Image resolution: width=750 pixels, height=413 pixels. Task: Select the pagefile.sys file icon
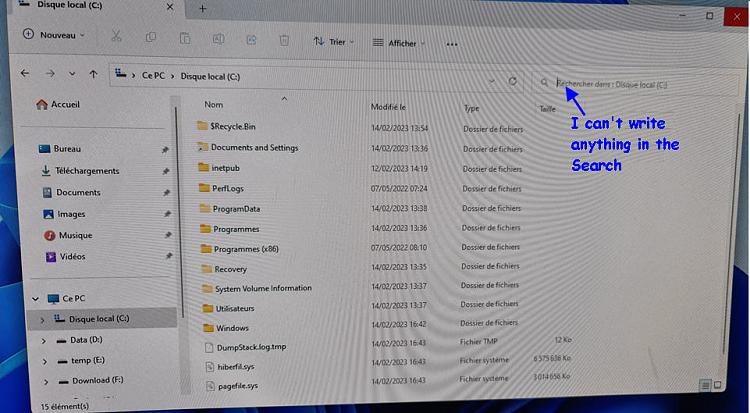click(210, 385)
